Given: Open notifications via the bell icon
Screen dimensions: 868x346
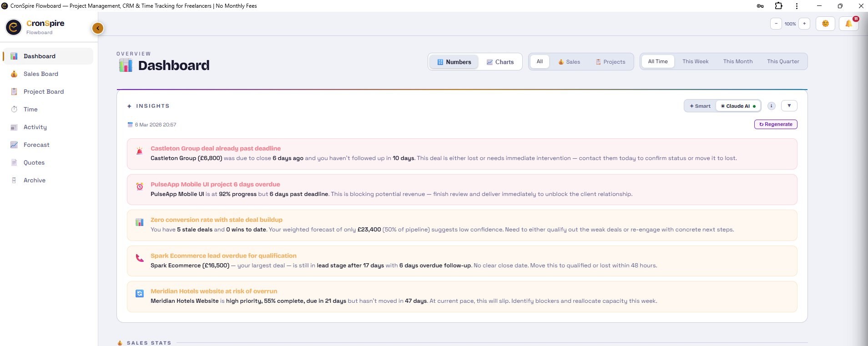Looking at the screenshot, I should (849, 24).
